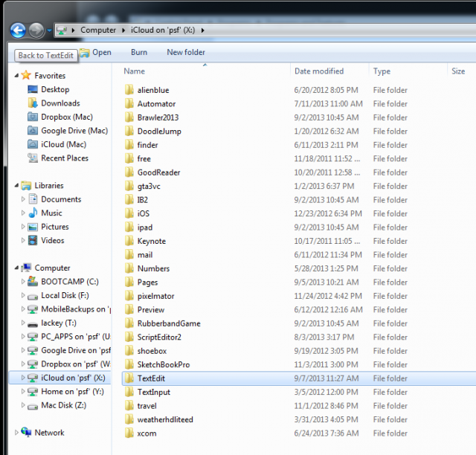The image size is (476, 455).
Task: Select the alienblue folder icon
Action: coord(129,90)
